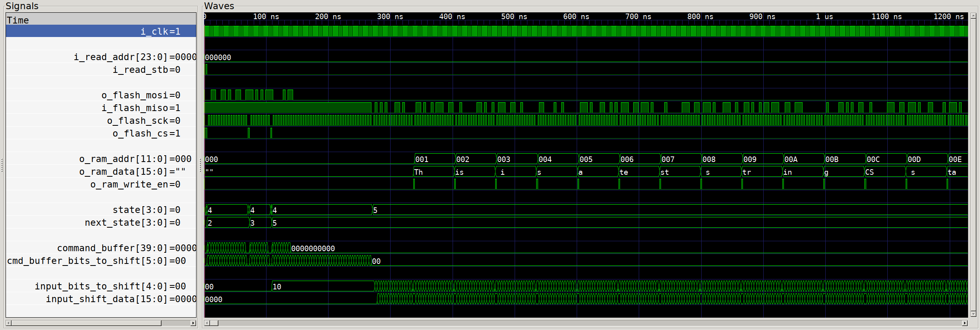Click next_state value 3 in waveform
Image resolution: width=980 pixels, height=330 pixels.
pos(253,223)
